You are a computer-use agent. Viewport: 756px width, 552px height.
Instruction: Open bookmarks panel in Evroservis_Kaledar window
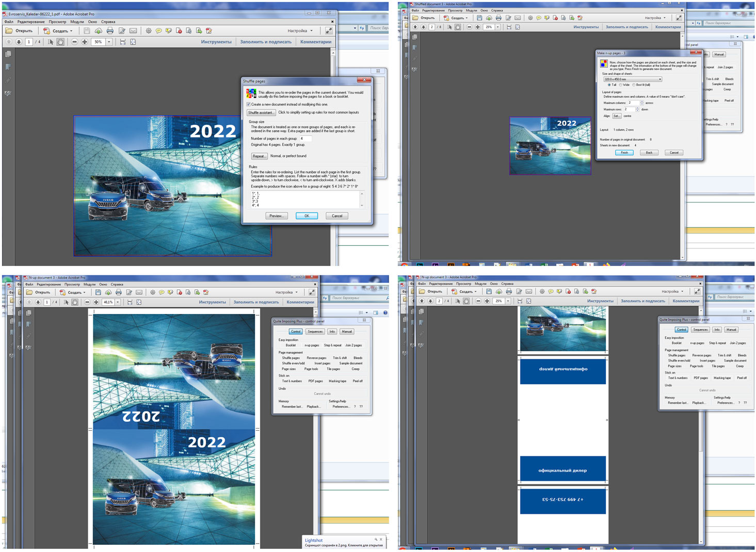(8, 67)
